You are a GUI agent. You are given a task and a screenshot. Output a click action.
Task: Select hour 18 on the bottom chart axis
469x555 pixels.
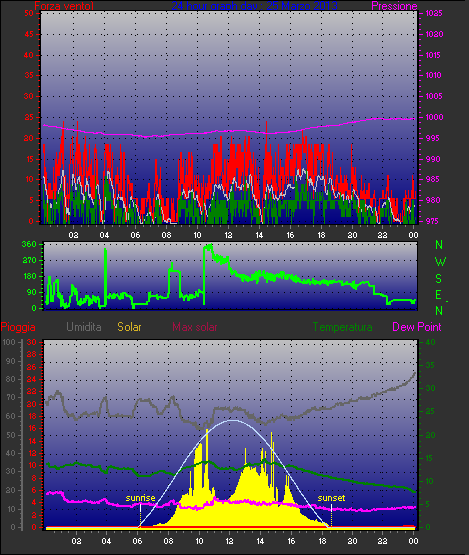[x=322, y=541]
